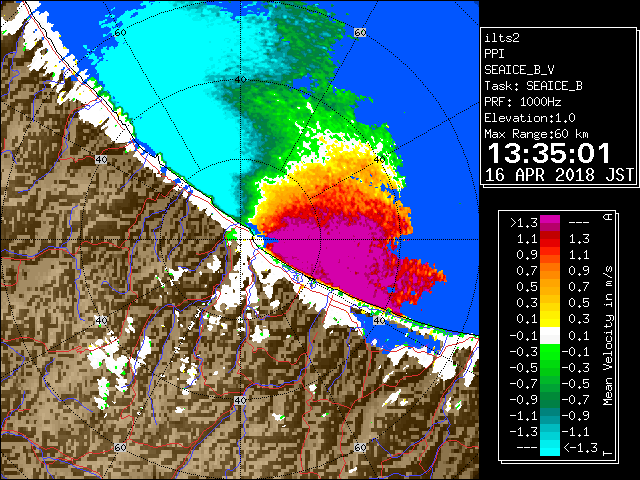Click the 'PRF: 1000Hz' value
Image resolution: width=640 pixels, height=480 pixels.
[x=523, y=102]
